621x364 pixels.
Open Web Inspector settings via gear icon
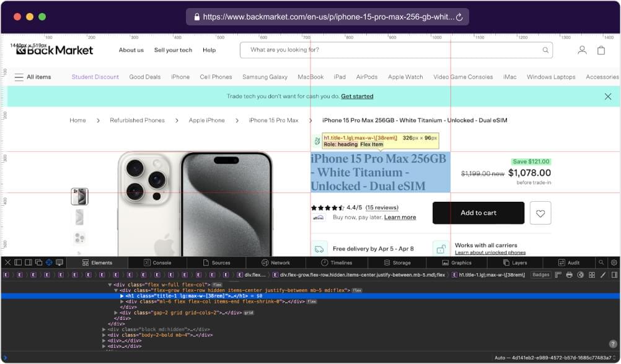pyautogui.click(x=615, y=262)
